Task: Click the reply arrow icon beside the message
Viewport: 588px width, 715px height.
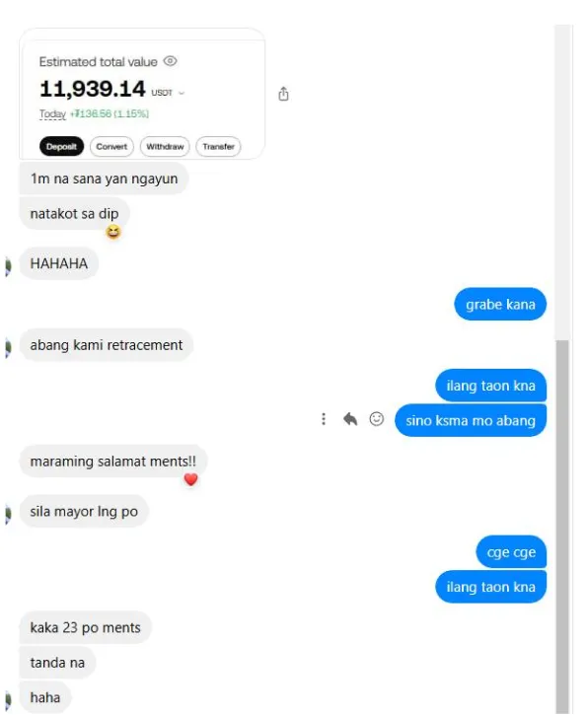Action: (350, 418)
